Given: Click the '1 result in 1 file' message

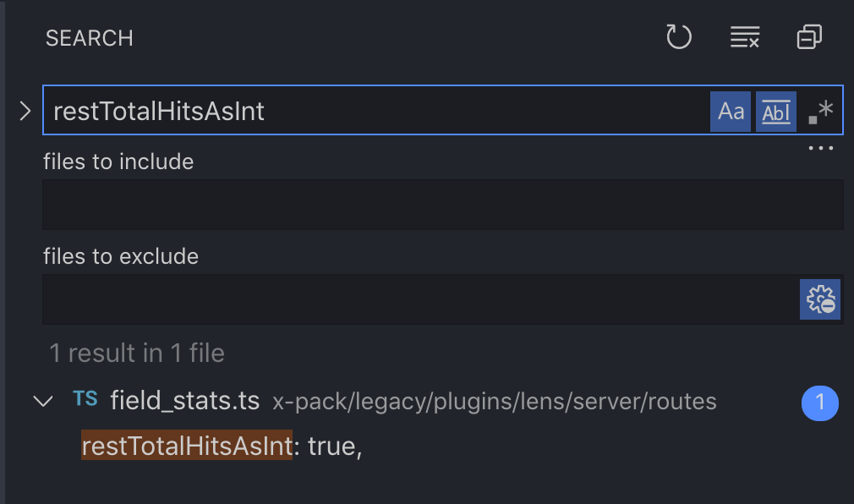Looking at the screenshot, I should pos(137,353).
